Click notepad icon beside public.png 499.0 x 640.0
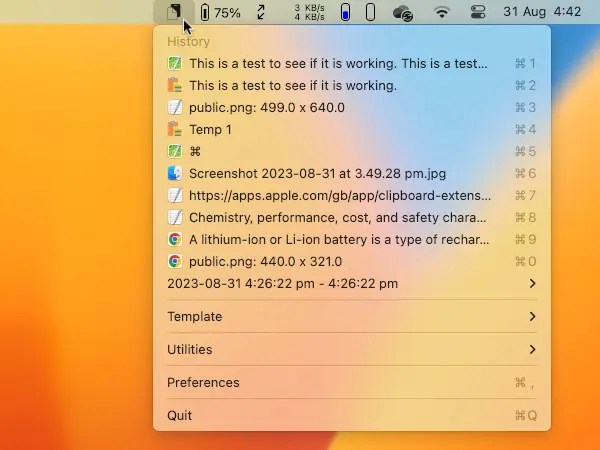 (175, 108)
